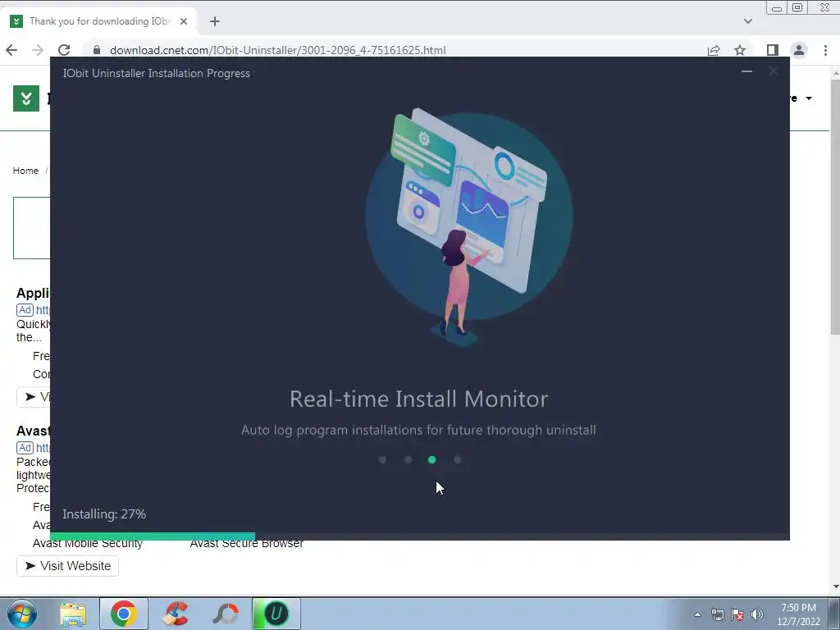Image resolution: width=840 pixels, height=630 pixels.
Task: Close the 'Thank you for downloading' tab
Action: coord(184,21)
